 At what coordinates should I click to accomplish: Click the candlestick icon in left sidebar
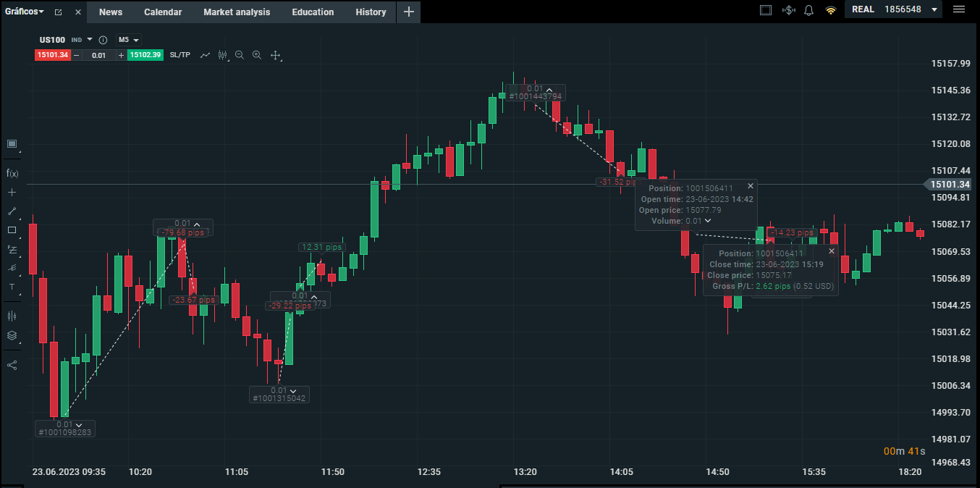[x=12, y=316]
